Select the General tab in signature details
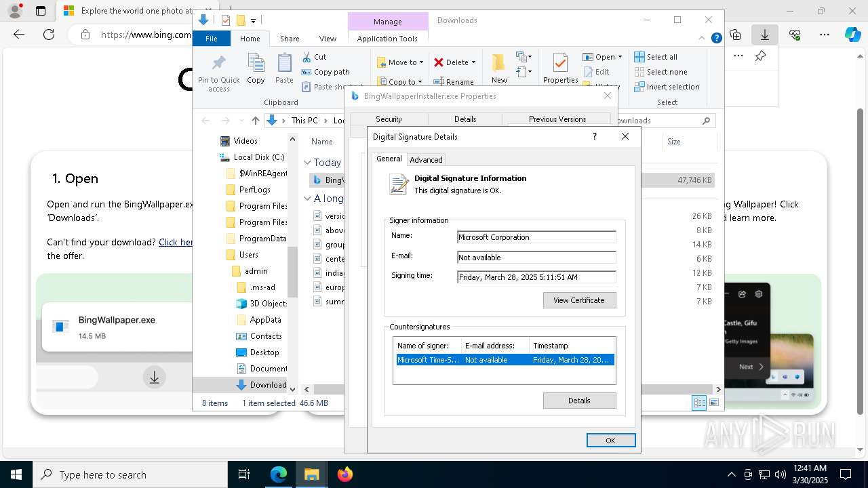The width and height of the screenshot is (868, 488). coord(389,159)
